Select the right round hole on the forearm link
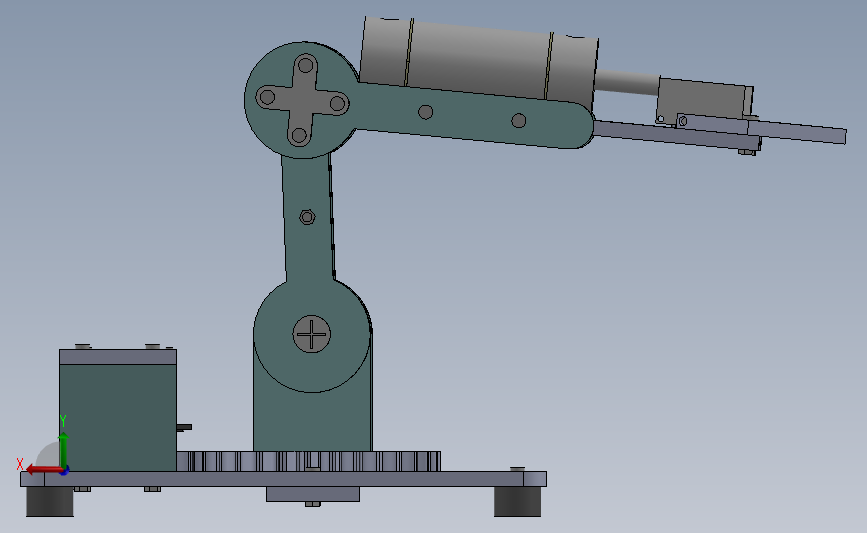The image size is (867, 533). pyautogui.click(x=519, y=121)
